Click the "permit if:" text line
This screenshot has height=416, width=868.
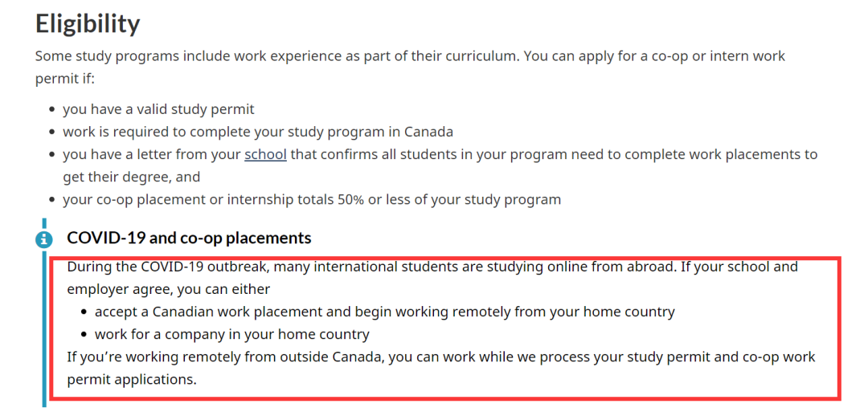[65, 80]
